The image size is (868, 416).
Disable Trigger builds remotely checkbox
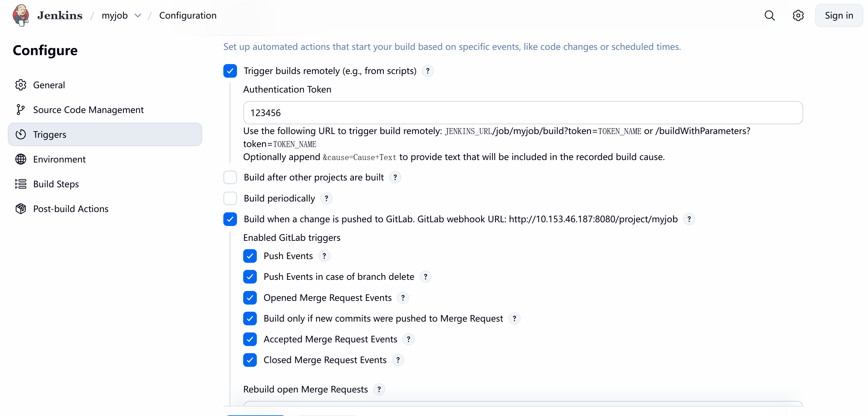pos(230,71)
